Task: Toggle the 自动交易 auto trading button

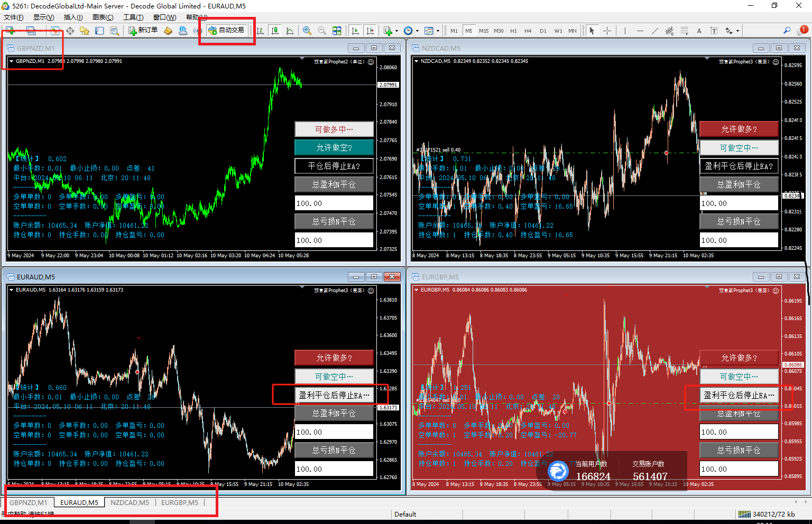Action: pos(227,30)
